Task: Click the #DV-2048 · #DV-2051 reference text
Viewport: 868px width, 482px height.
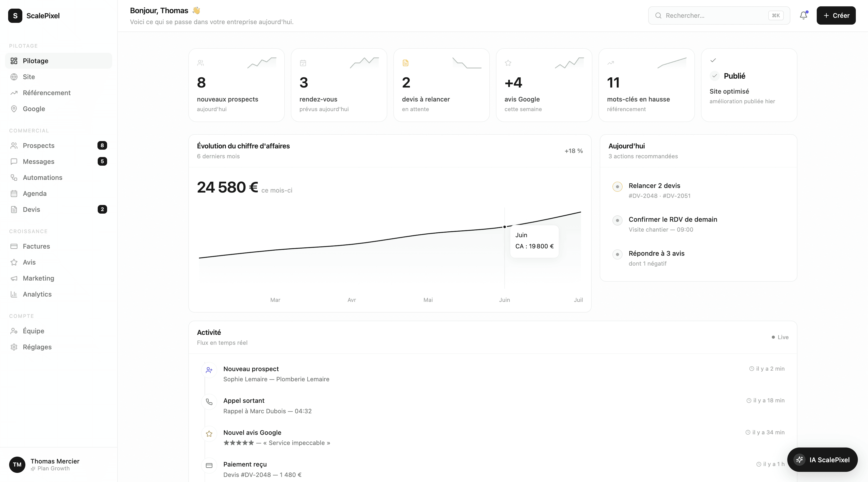Action: (659, 196)
